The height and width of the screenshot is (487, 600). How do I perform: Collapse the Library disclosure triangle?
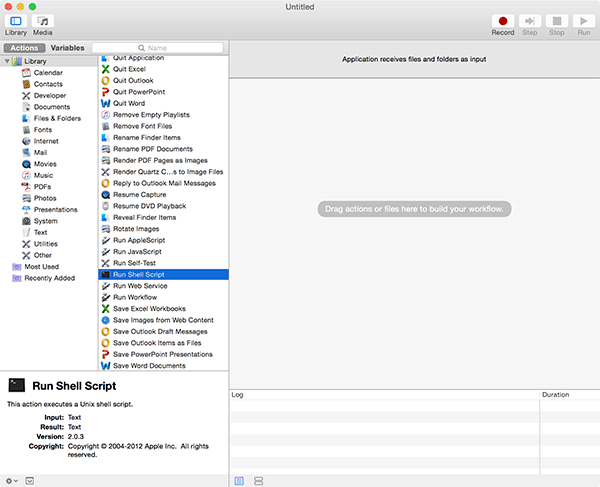pos(7,62)
